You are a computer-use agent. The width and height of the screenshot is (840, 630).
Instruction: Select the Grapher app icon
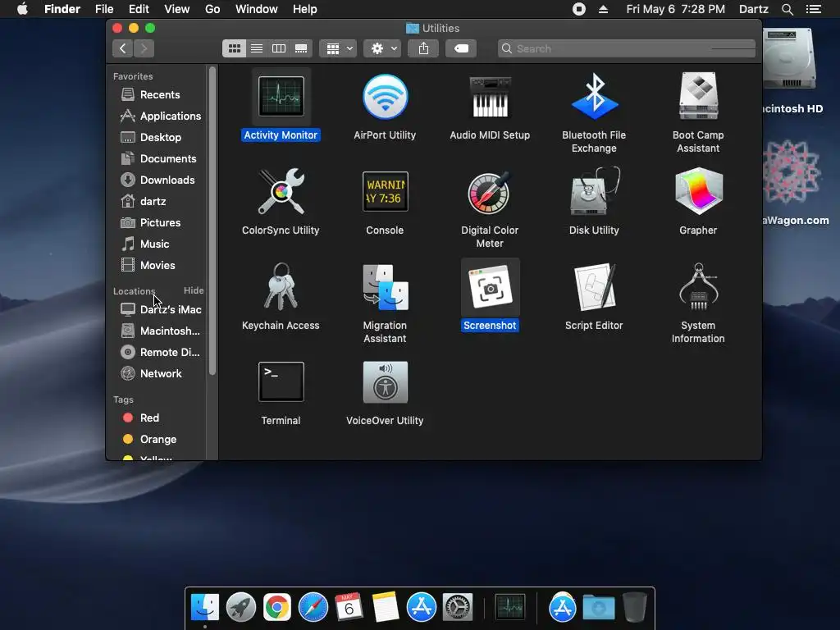tap(698, 191)
